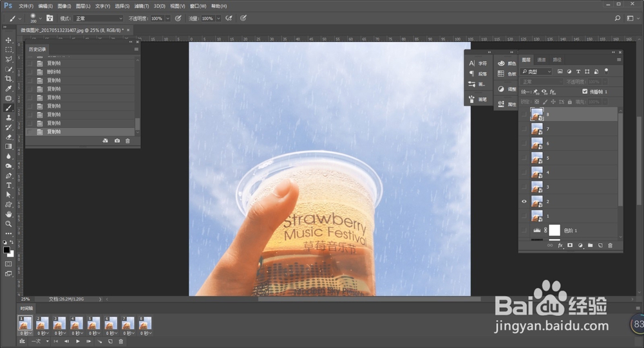This screenshot has height=348, width=644.
Task: Select the Pen tool
Action: (8, 176)
